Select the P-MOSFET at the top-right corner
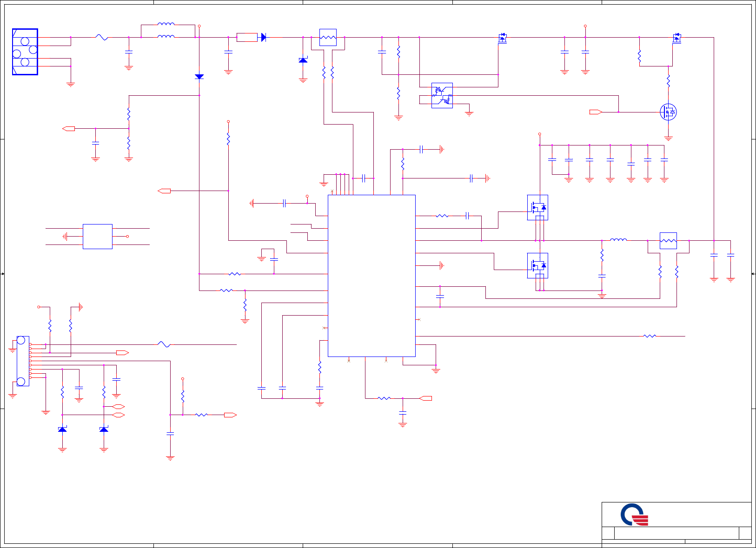 pos(677,38)
